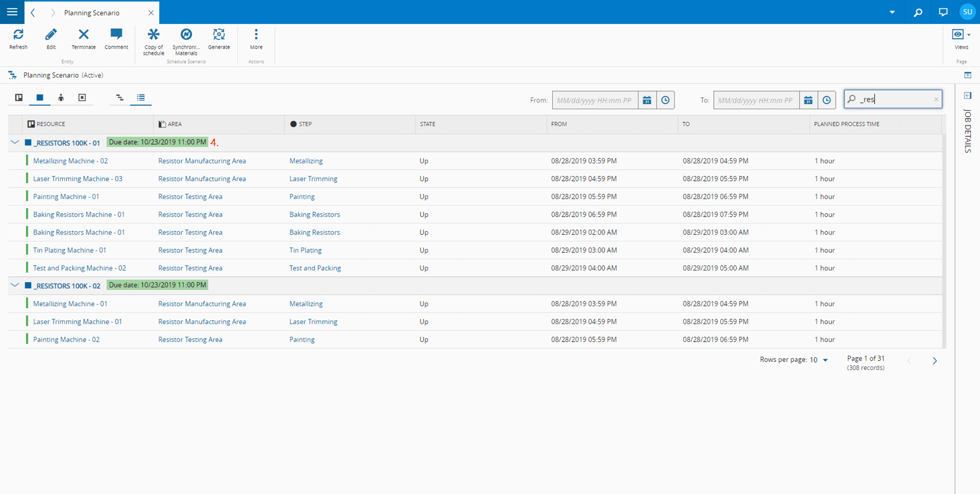
Task: Click the Refresh icon in toolbar
Action: 18,35
